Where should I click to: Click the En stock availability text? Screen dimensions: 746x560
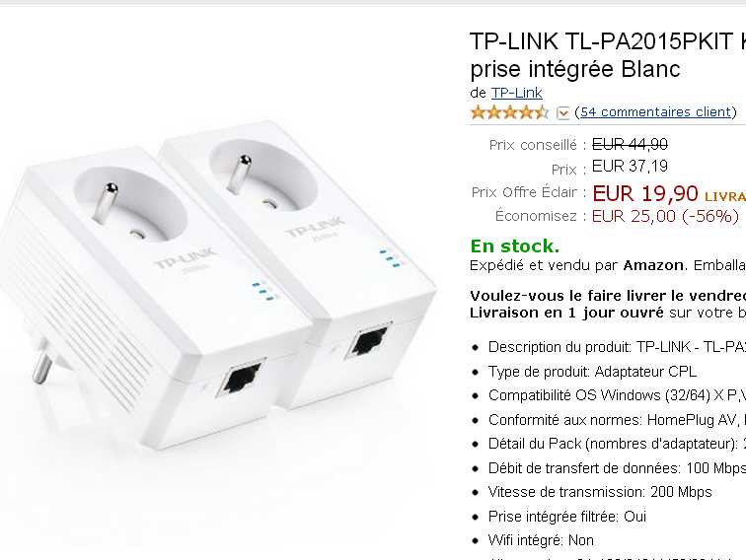pos(514,246)
